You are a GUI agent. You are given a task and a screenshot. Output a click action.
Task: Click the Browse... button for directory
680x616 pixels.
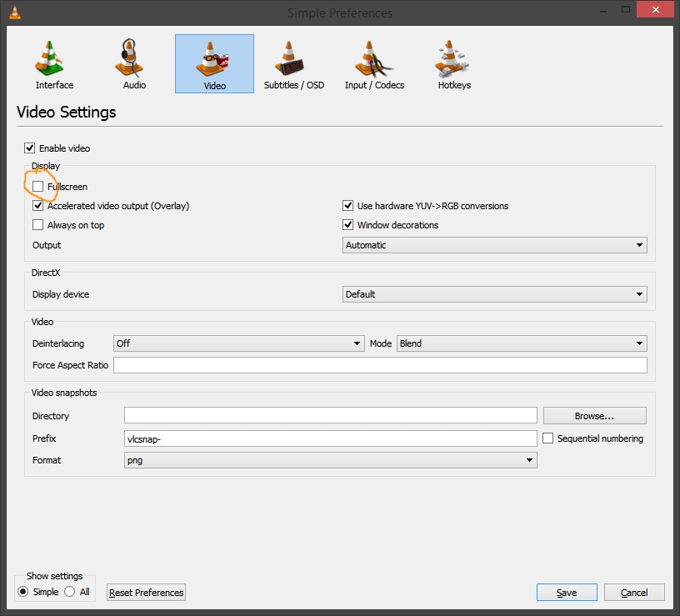[594, 416]
